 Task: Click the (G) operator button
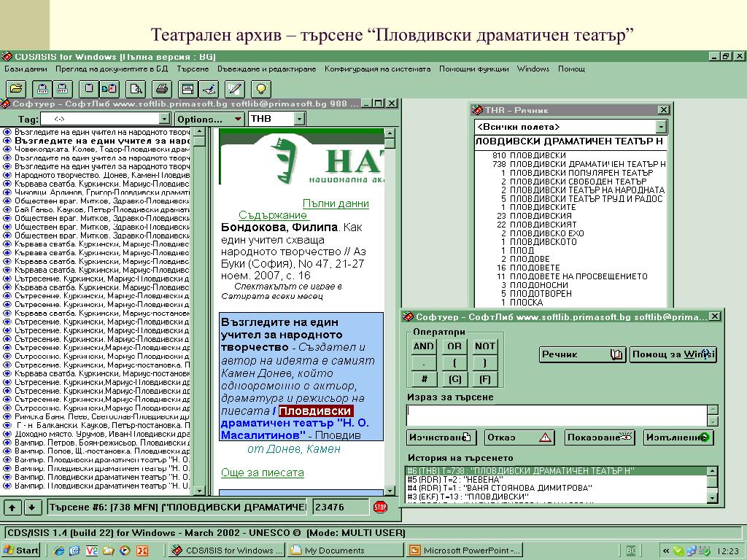[x=454, y=379]
